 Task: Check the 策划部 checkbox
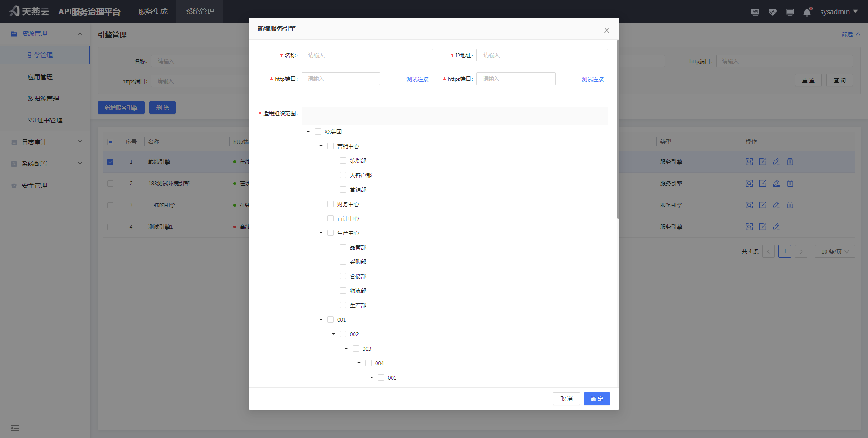click(x=343, y=160)
